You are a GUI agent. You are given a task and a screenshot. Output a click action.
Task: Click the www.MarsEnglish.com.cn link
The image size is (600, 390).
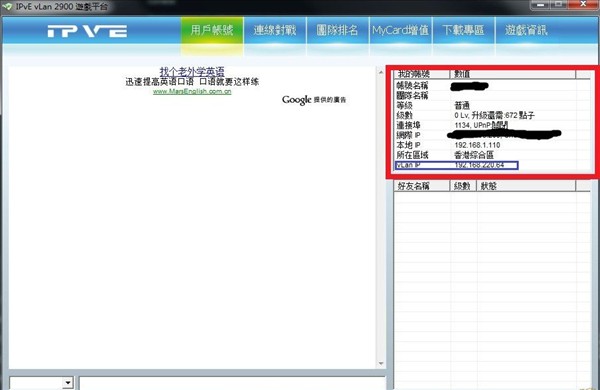pos(192,91)
